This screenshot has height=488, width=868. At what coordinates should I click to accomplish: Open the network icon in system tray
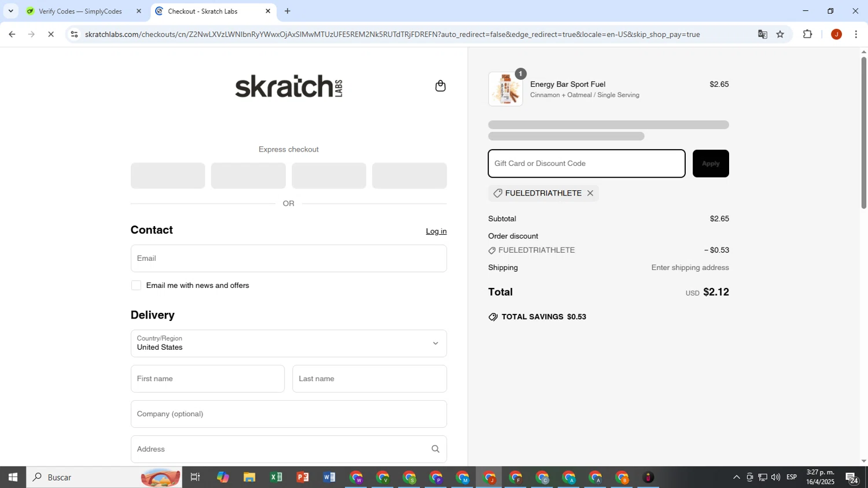click(763, 478)
